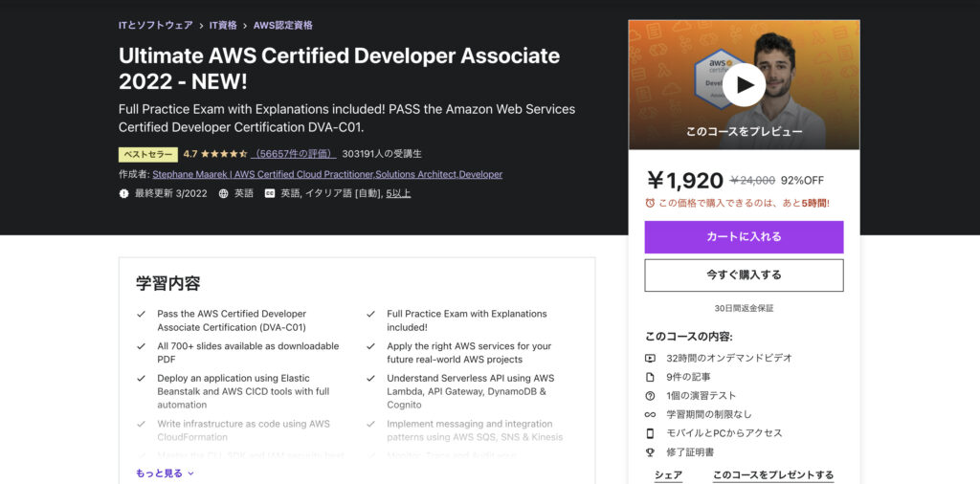Click the このコースをプレビュー caption

[x=744, y=132]
